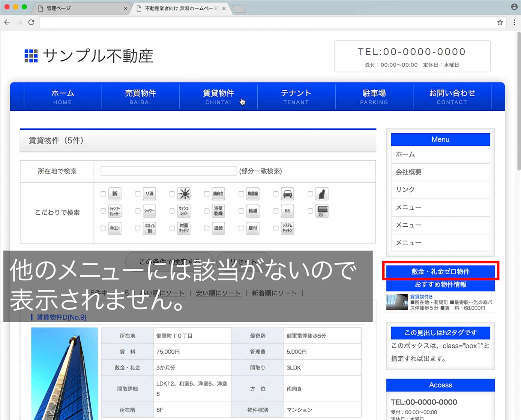Click the マンション property type value

(299, 410)
